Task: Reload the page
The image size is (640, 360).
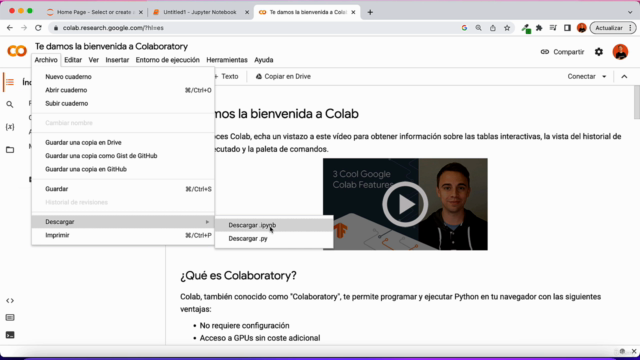Action: [38, 28]
